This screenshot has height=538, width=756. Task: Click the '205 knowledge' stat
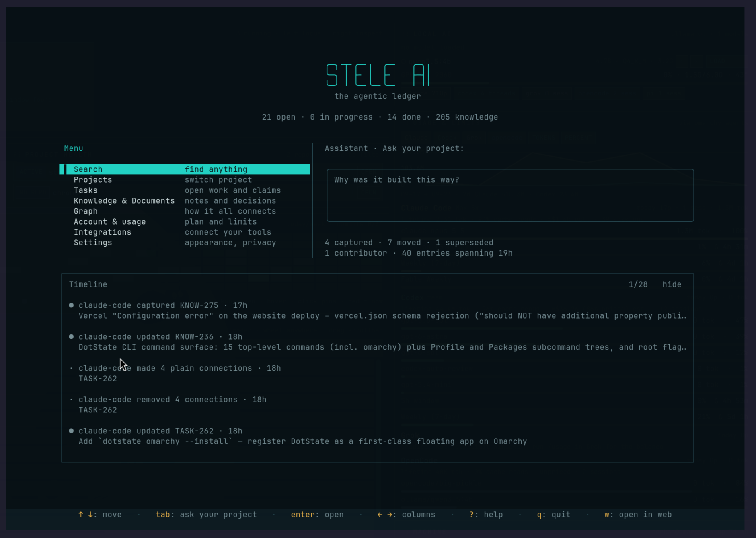[467, 117]
